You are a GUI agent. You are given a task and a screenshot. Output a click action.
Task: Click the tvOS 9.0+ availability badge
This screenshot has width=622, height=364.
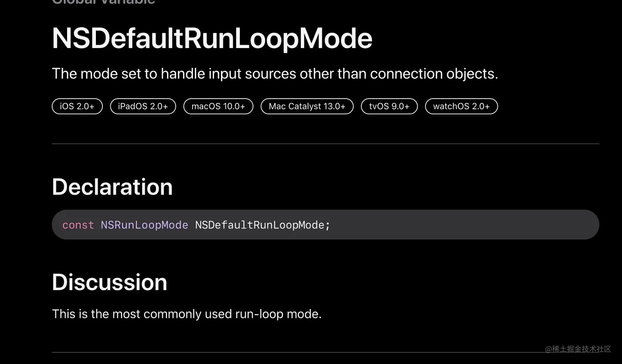(389, 106)
